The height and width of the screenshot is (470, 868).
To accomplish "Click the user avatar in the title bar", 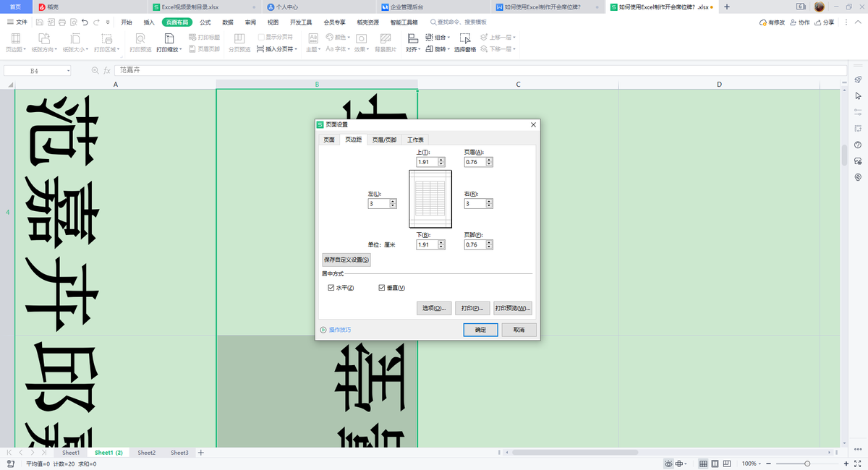I will point(820,7).
